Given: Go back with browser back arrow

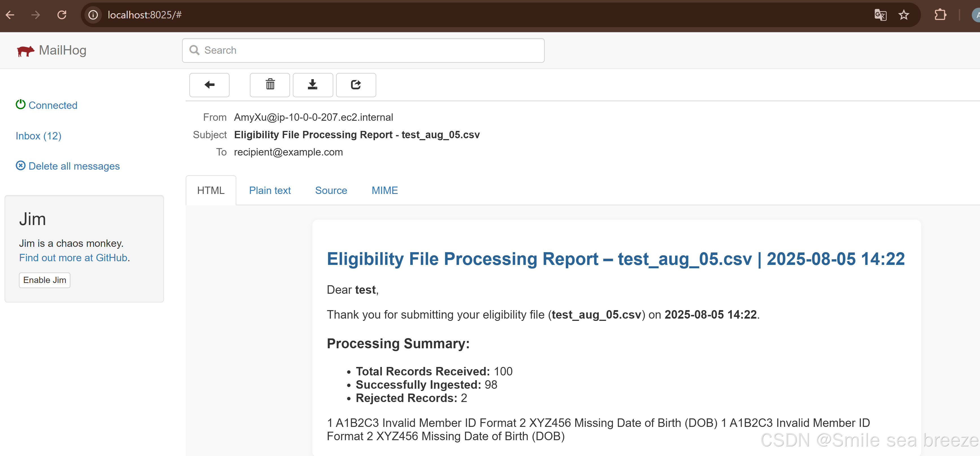Looking at the screenshot, I should 10,15.
